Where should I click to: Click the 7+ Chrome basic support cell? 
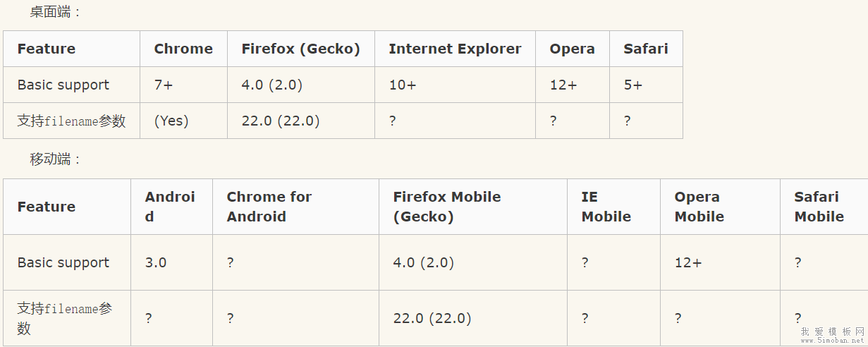click(x=164, y=85)
